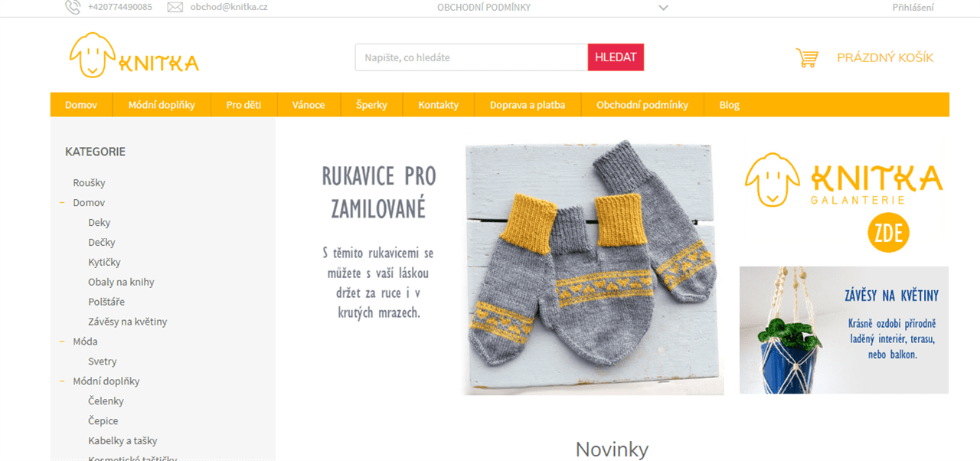
Task: Expand the Obchodní podmínky top chevron
Action: (663, 8)
